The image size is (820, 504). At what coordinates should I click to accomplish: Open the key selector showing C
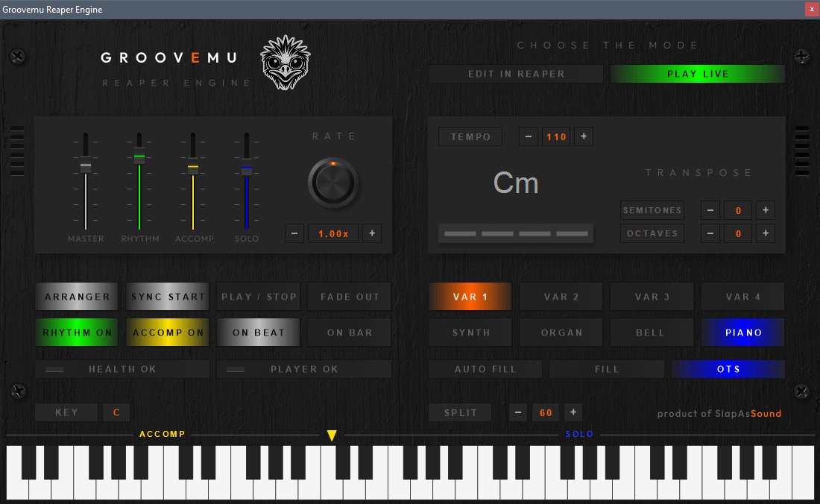(116, 412)
